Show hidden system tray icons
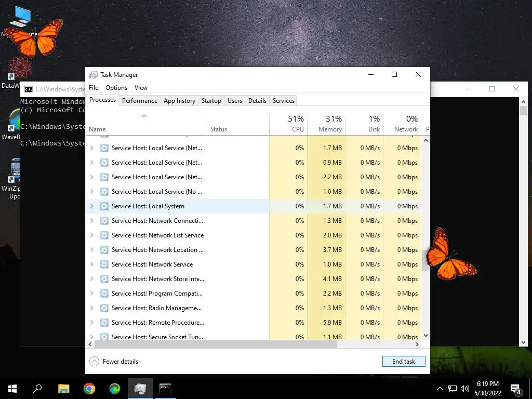The image size is (532, 399). point(440,389)
